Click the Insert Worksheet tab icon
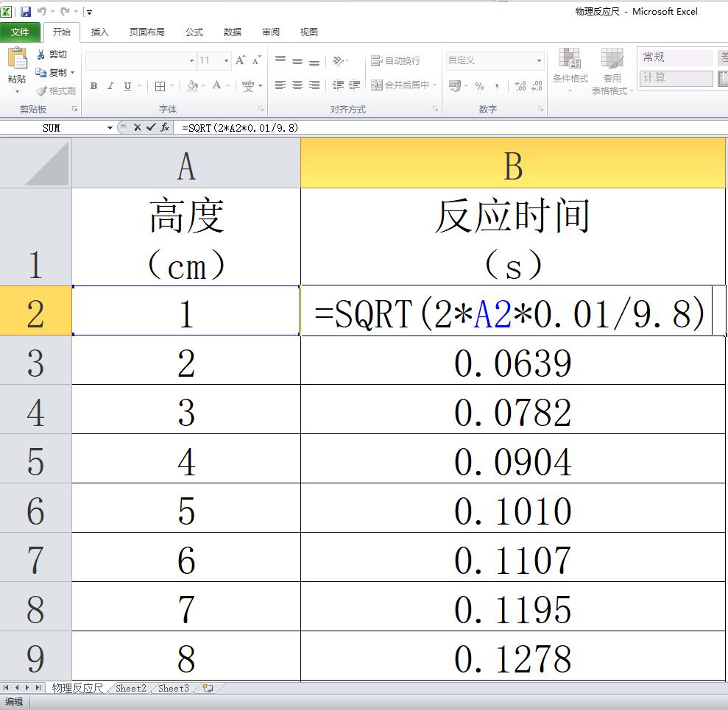Image resolution: width=728 pixels, height=710 pixels. [x=208, y=688]
